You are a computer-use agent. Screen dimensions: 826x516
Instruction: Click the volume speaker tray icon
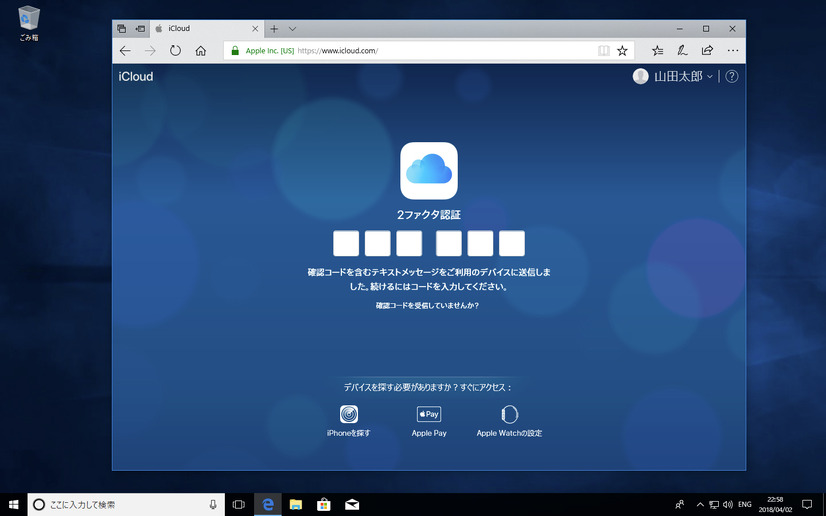[727, 504]
